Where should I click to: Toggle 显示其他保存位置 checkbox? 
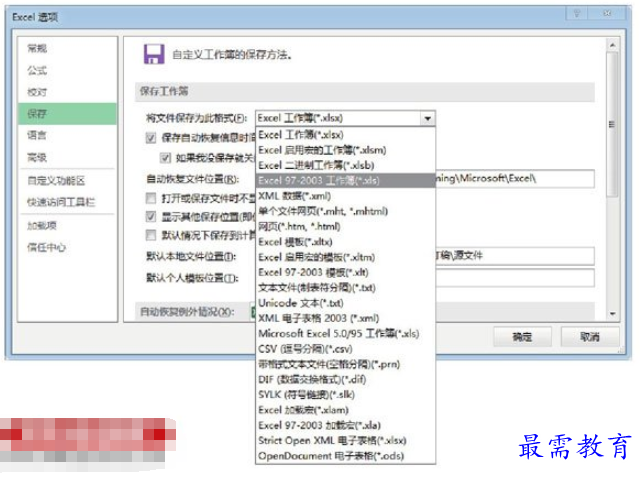pyautogui.click(x=151, y=216)
